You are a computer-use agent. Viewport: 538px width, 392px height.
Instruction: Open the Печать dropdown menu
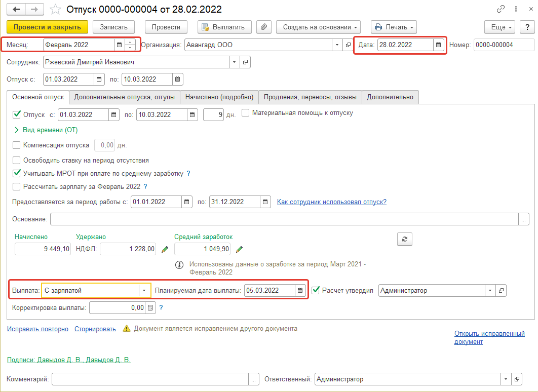pos(394,27)
